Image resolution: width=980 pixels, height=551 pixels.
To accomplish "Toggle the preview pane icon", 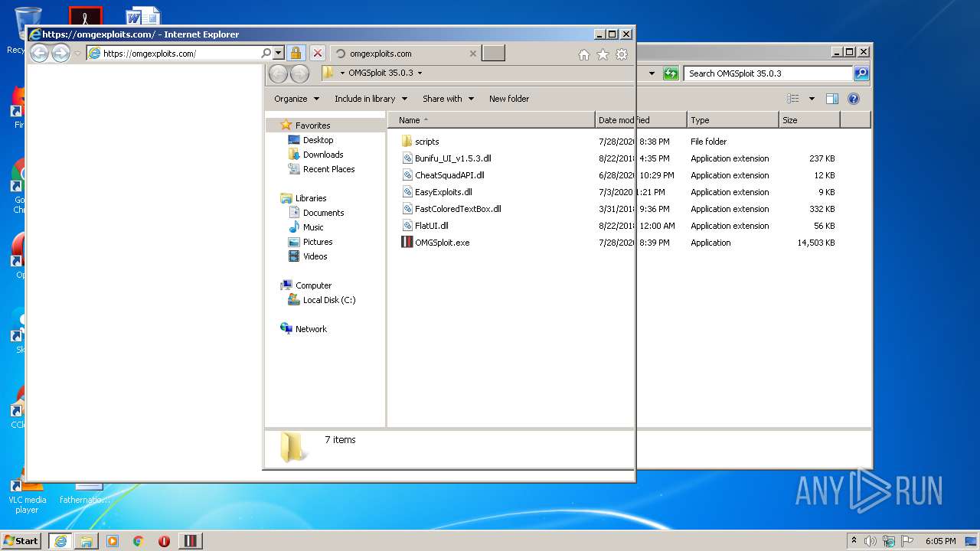I will click(x=832, y=99).
